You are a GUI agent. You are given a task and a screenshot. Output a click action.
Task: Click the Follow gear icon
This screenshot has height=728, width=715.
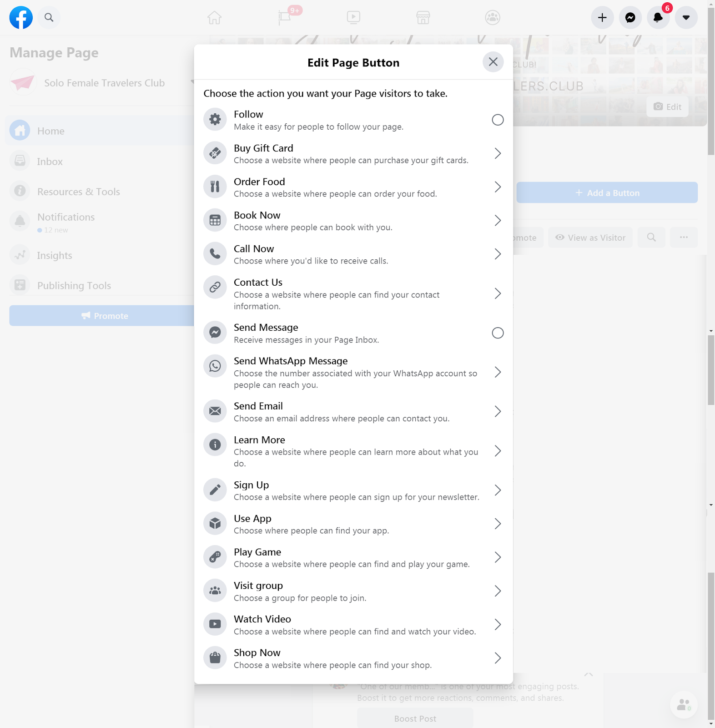tap(215, 120)
